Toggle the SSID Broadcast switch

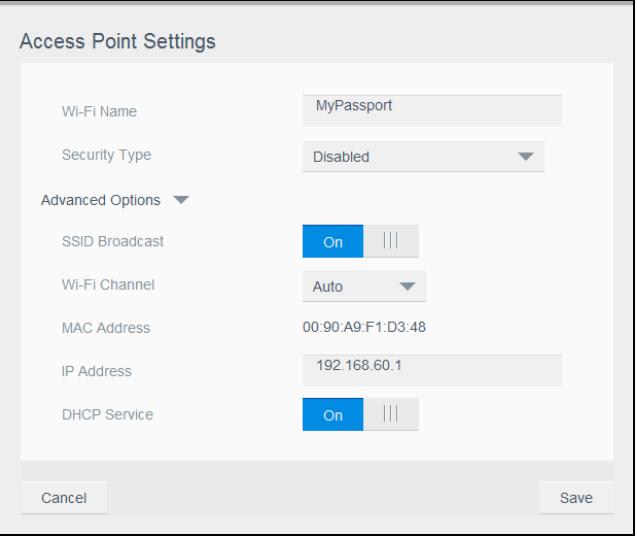360,241
